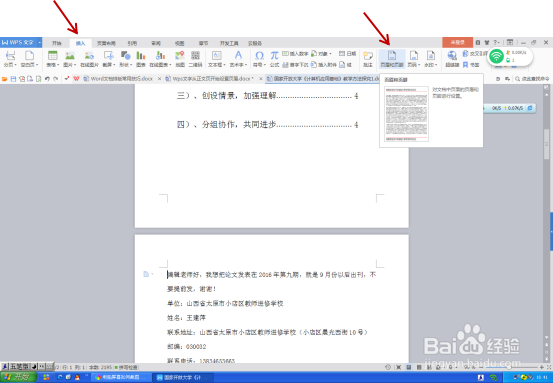Viewport: 553px width, 383px height.
Task: Redo the last action
Action: (x=56, y=79)
